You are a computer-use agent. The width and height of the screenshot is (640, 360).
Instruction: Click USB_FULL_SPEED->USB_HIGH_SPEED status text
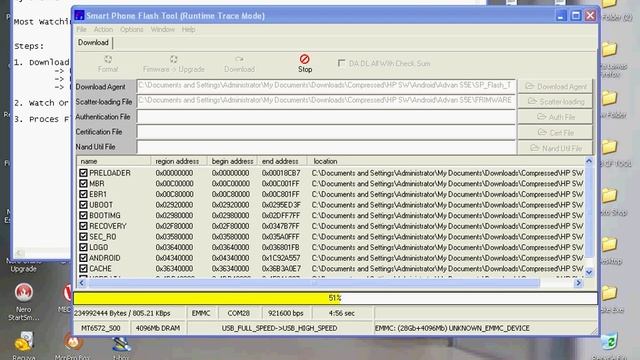pos(280,328)
